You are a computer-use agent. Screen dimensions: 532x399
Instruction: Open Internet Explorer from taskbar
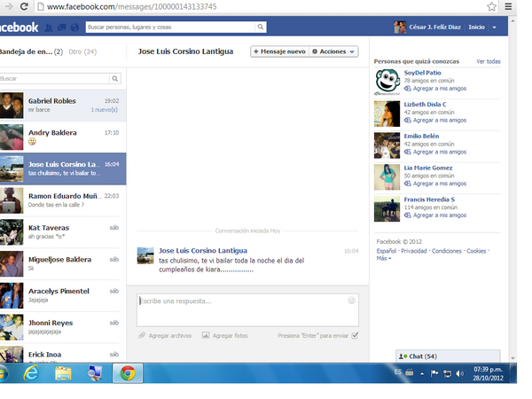pos(32,373)
